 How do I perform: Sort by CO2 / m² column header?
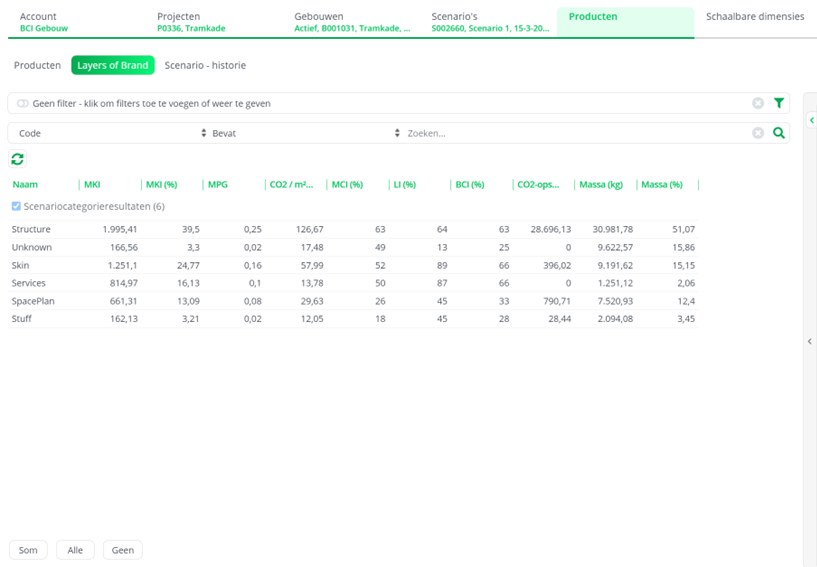291,184
